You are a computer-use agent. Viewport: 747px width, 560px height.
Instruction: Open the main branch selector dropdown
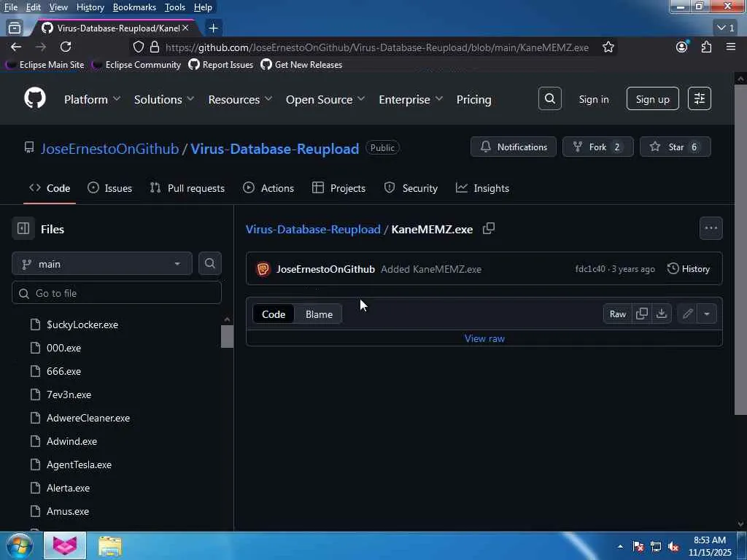(102, 263)
